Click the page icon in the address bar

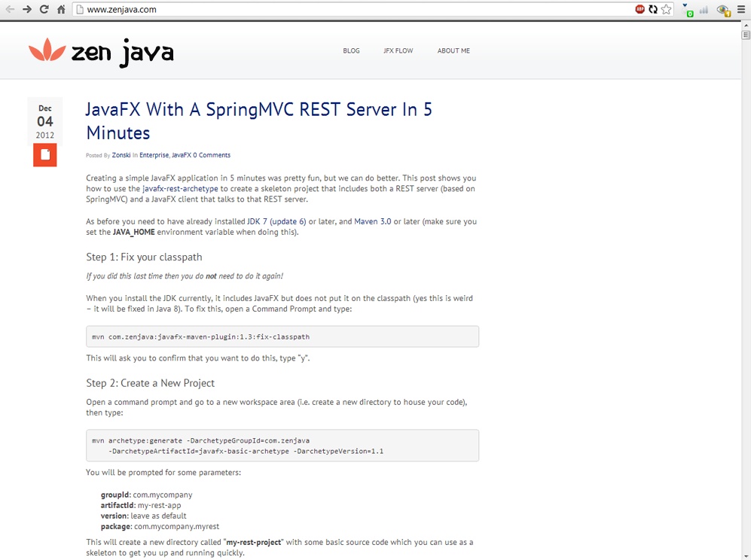tap(80, 9)
